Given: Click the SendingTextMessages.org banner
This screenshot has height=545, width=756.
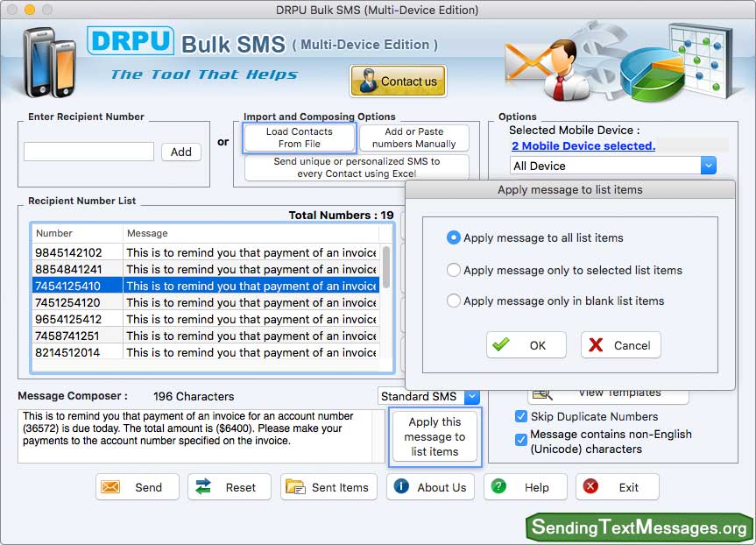Looking at the screenshot, I should pyautogui.click(x=639, y=527).
